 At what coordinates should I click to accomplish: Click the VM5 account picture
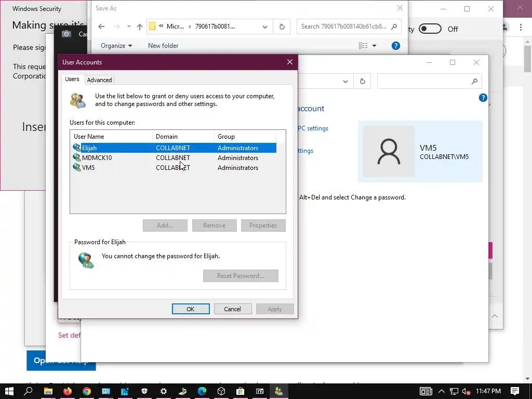pyautogui.click(x=389, y=151)
